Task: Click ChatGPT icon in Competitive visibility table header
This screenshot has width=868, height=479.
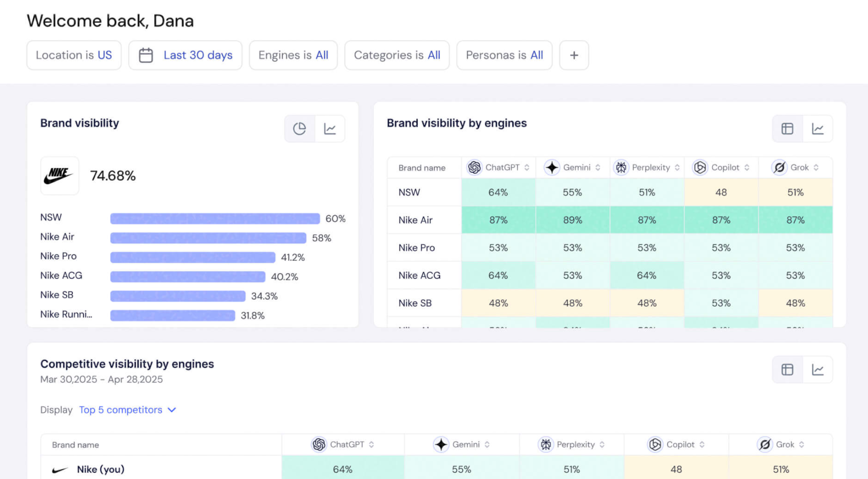Action: click(x=319, y=445)
